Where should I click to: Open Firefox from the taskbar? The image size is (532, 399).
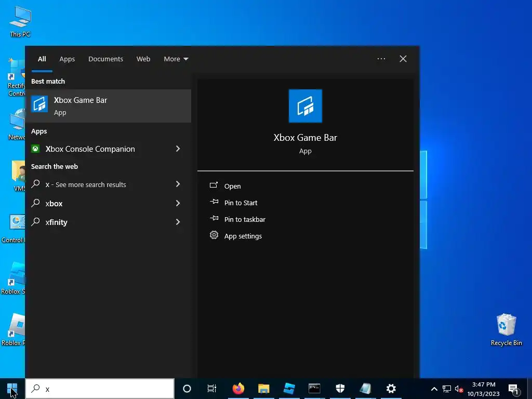click(238, 389)
